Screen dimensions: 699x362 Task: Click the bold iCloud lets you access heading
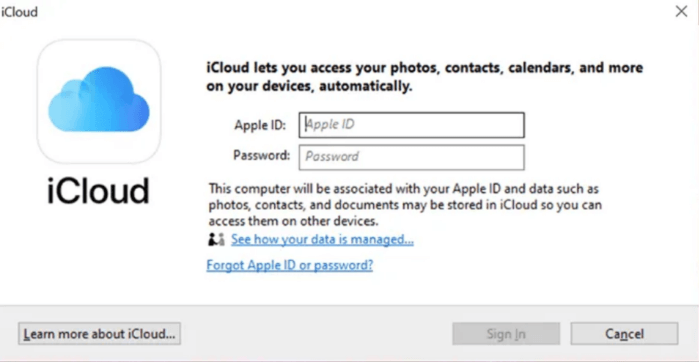424,77
